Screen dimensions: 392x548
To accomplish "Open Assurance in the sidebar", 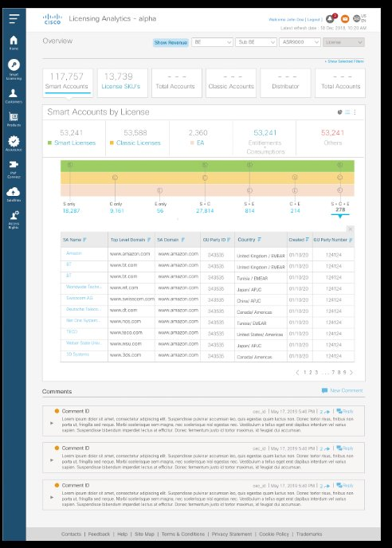I will pyautogui.click(x=14, y=143).
